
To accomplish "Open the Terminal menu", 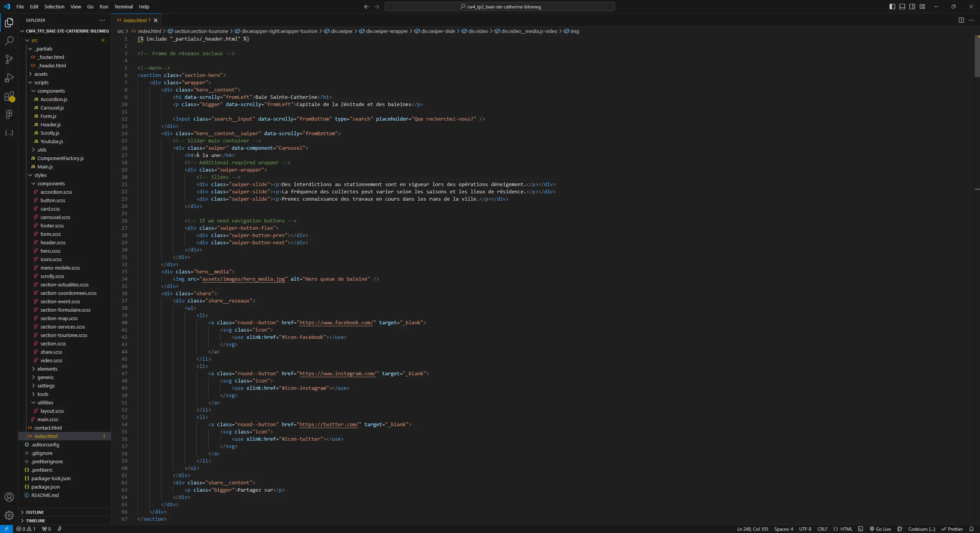I will (123, 7).
